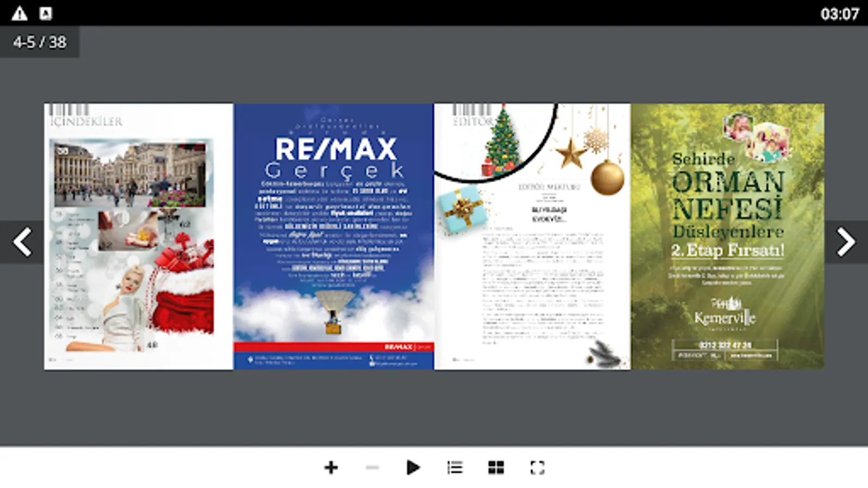This screenshot has height=488, width=868.
Task: Open the RE/MAX Gerçek advertisement page
Action: click(334, 236)
